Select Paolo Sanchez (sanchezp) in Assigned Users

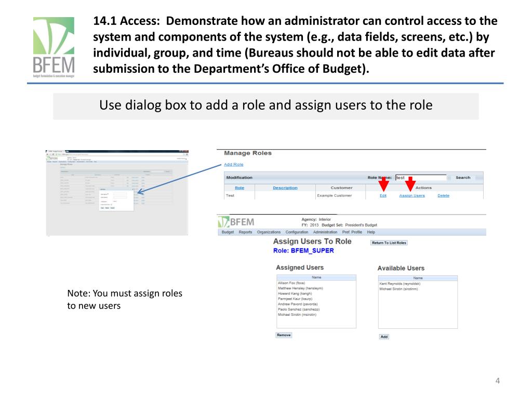click(x=299, y=310)
